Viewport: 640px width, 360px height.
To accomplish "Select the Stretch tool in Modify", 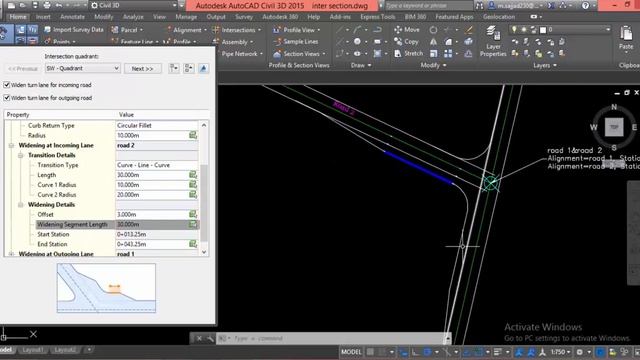I will point(408,53).
